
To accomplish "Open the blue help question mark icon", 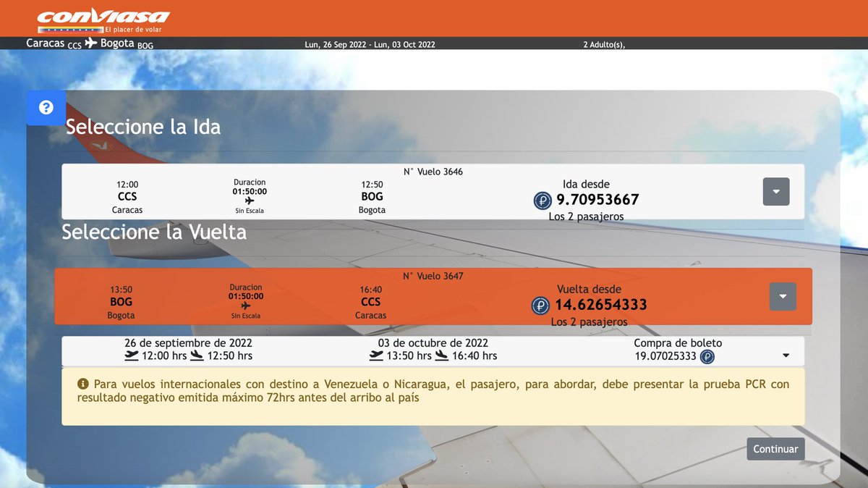I will coord(46,107).
